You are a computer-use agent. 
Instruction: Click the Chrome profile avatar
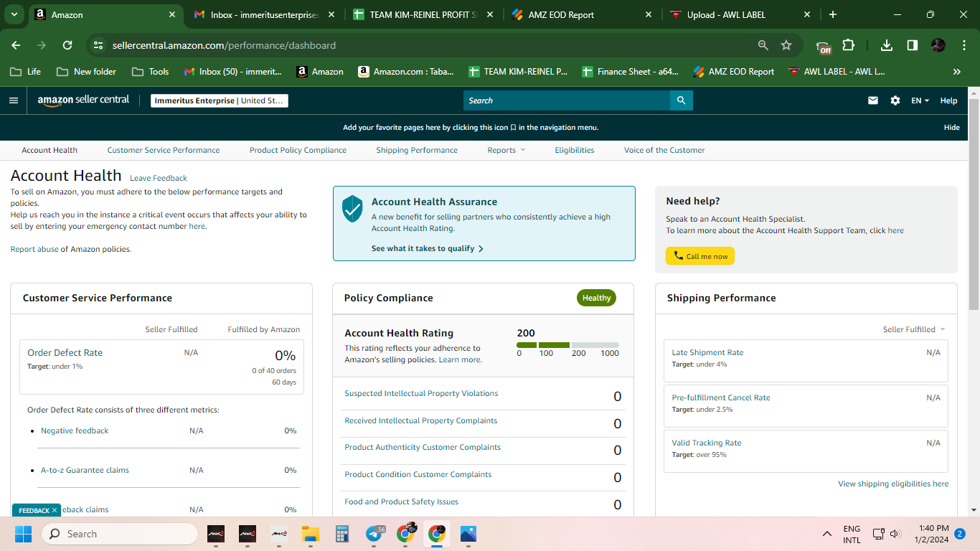[938, 45]
